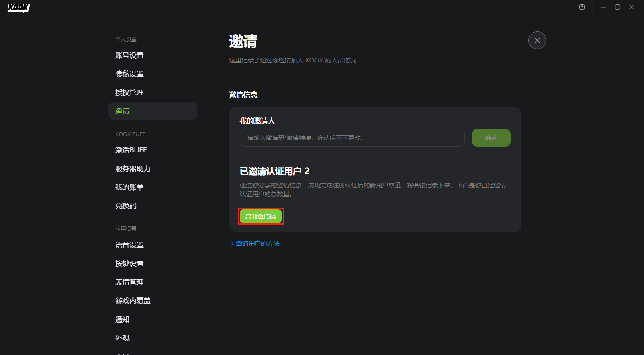Go to 授权管理 section

click(153, 93)
